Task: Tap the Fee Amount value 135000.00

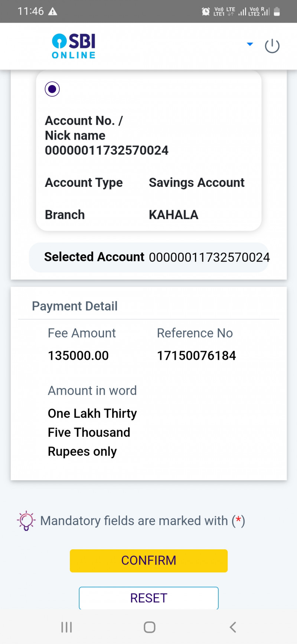Action: click(78, 356)
